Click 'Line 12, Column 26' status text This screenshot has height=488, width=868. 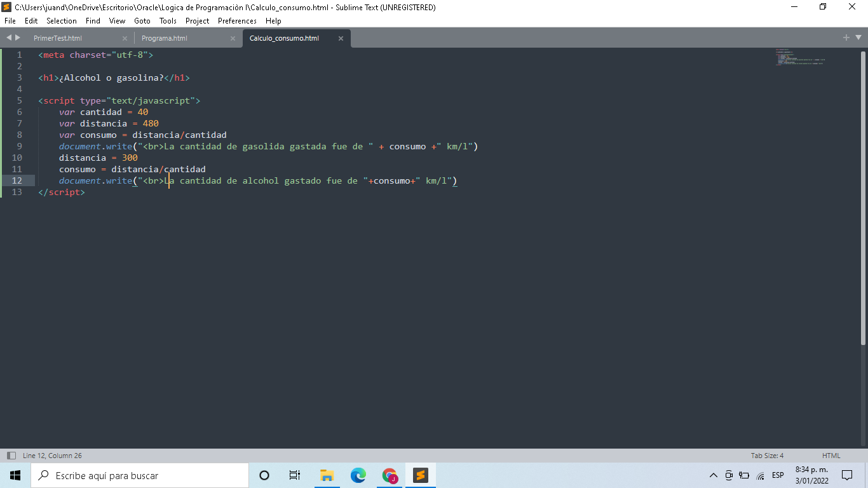(52, 456)
